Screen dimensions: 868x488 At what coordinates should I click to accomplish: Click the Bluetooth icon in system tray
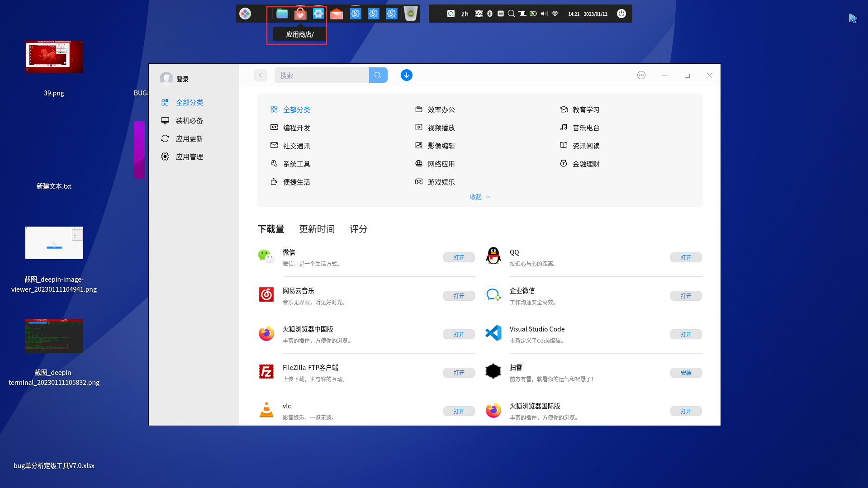coord(490,14)
